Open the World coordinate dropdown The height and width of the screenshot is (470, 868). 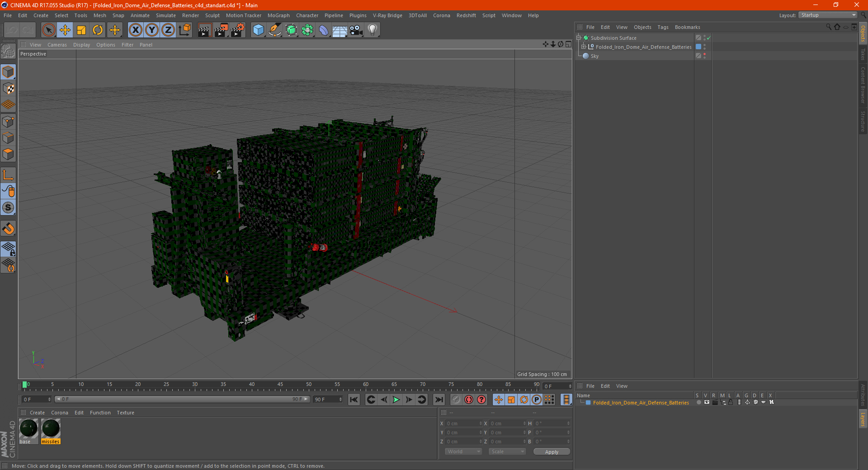[463, 451]
